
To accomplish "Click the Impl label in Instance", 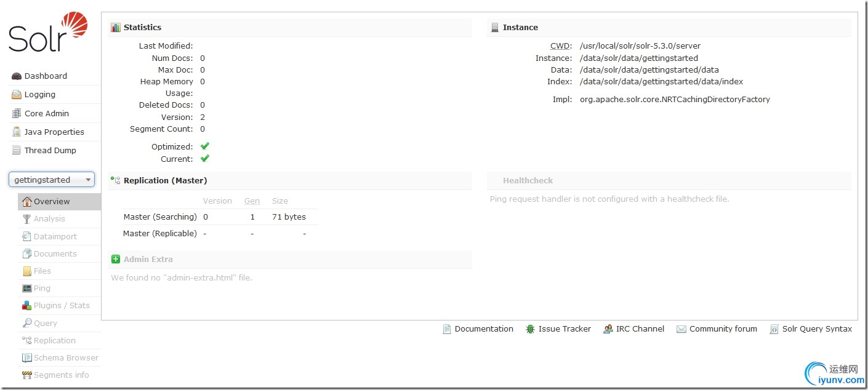I will point(562,100).
